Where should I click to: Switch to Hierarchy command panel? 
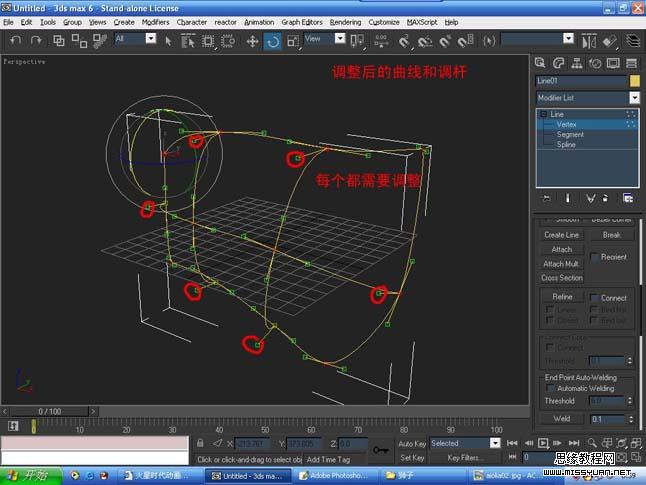pos(577,63)
